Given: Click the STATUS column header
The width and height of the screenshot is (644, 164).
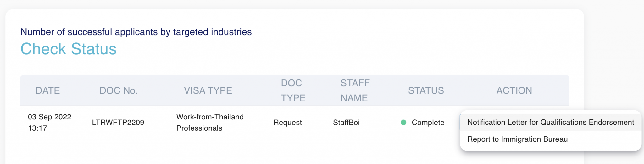Looking at the screenshot, I should 426,90.
